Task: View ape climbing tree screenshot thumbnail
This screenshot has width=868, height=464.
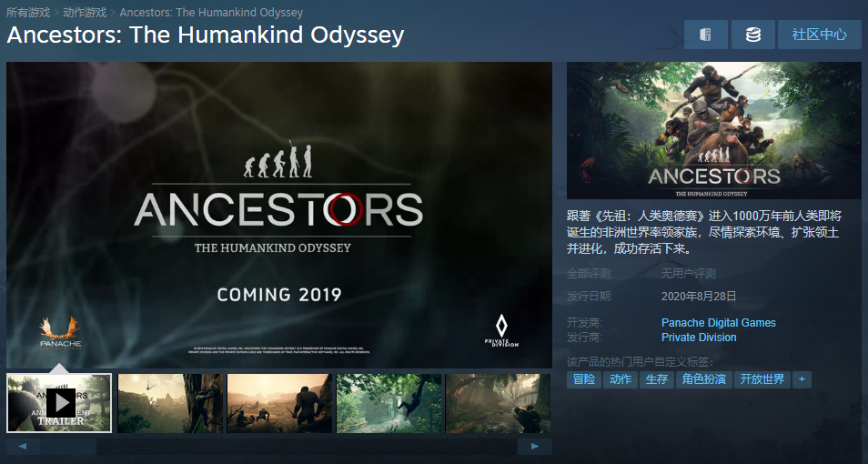Action: [x=170, y=403]
